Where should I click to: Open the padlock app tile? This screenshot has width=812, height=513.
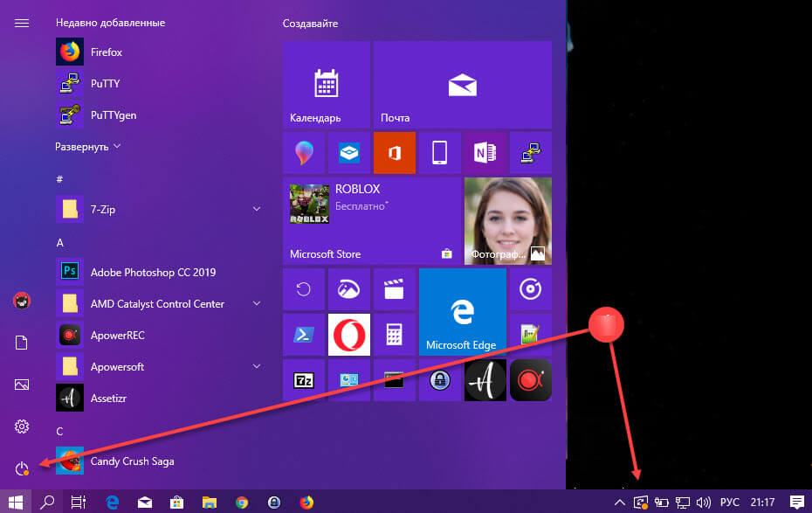pyautogui.click(x=440, y=380)
